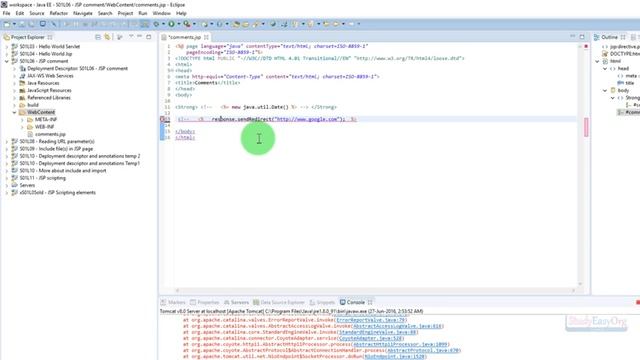Open the dropdown arrow beside the Debug icon
This screenshot has width=640, height=360.
pyautogui.click(x=163, y=24)
